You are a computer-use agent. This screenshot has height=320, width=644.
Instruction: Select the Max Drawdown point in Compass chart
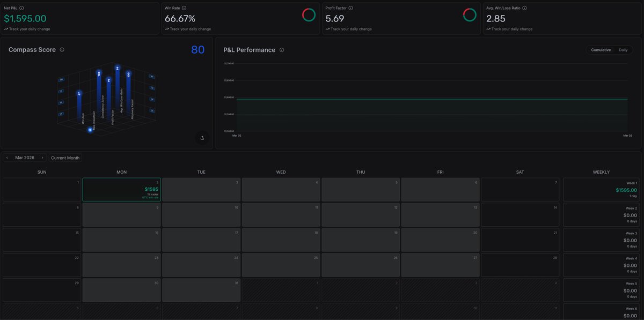pyautogui.click(x=90, y=130)
